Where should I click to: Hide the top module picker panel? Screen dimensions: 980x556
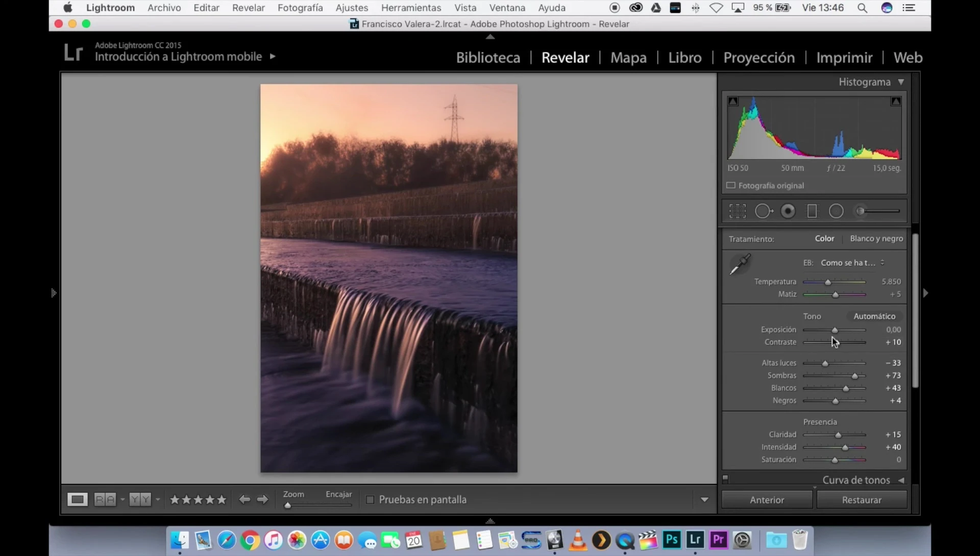(490, 37)
